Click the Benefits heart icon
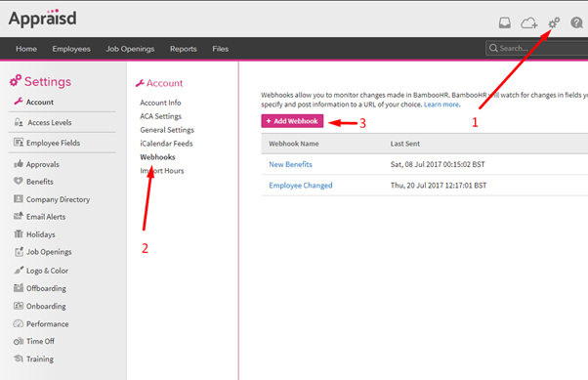The height and width of the screenshot is (380, 588). [19, 181]
